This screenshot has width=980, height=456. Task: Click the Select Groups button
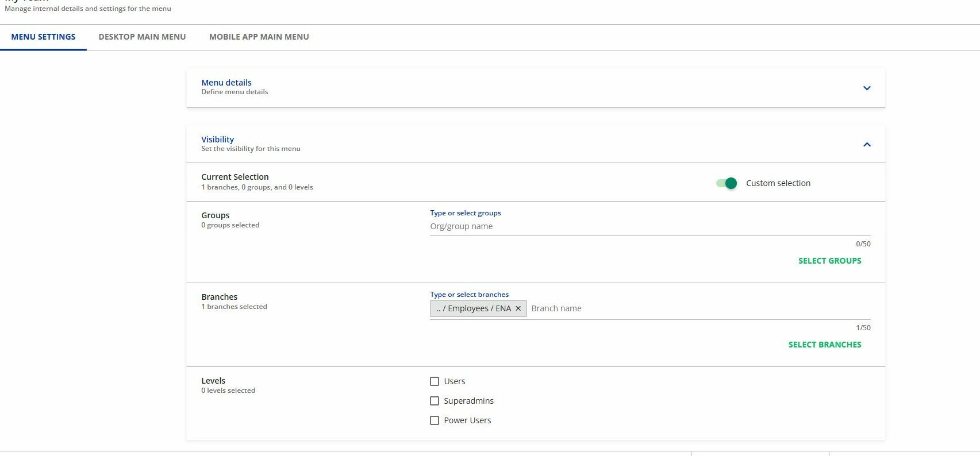click(x=829, y=261)
